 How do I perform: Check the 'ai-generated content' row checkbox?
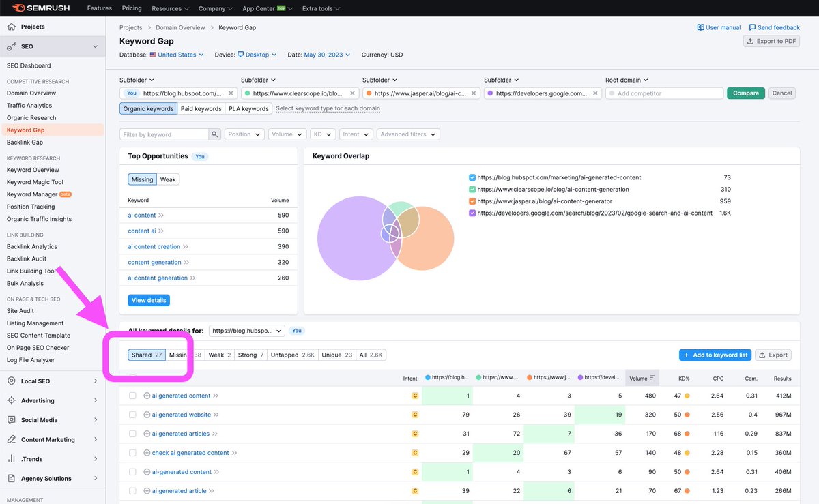point(132,472)
